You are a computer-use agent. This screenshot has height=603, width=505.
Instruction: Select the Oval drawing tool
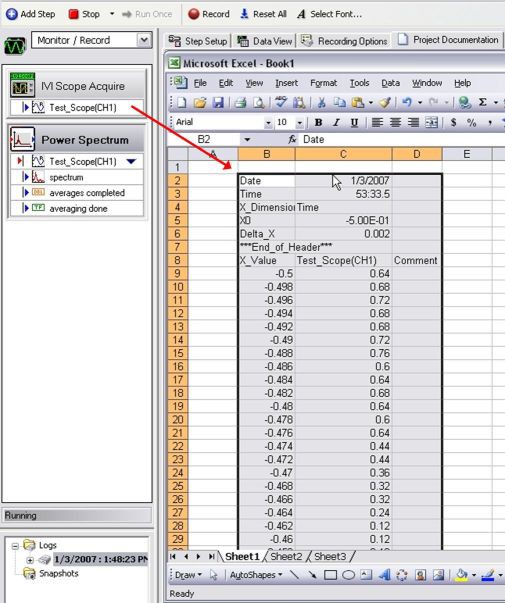point(348,575)
